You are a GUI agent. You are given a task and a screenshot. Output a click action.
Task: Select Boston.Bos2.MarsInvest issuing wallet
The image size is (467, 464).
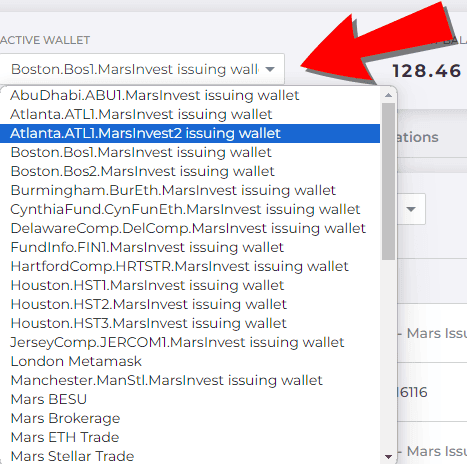(x=190, y=171)
